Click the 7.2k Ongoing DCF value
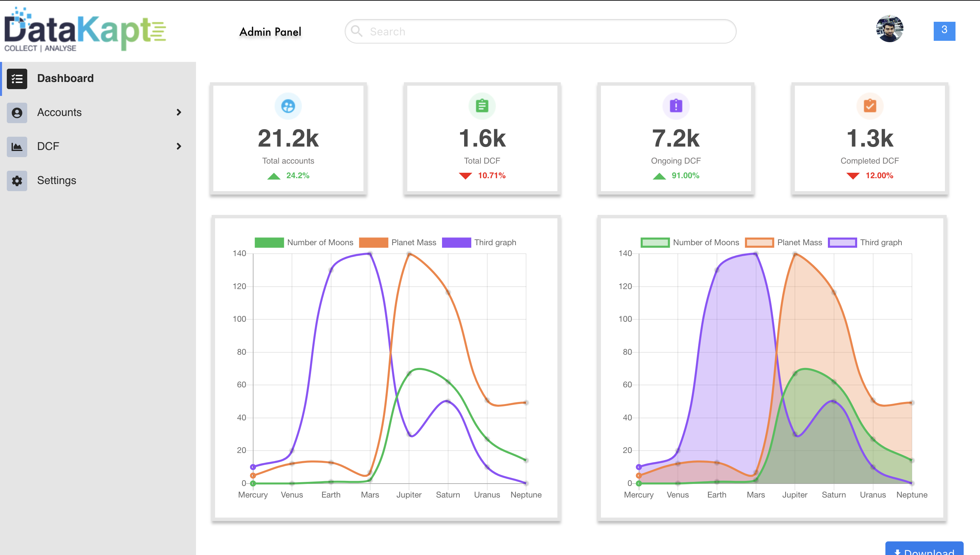The image size is (980, 555). point(676,138)
